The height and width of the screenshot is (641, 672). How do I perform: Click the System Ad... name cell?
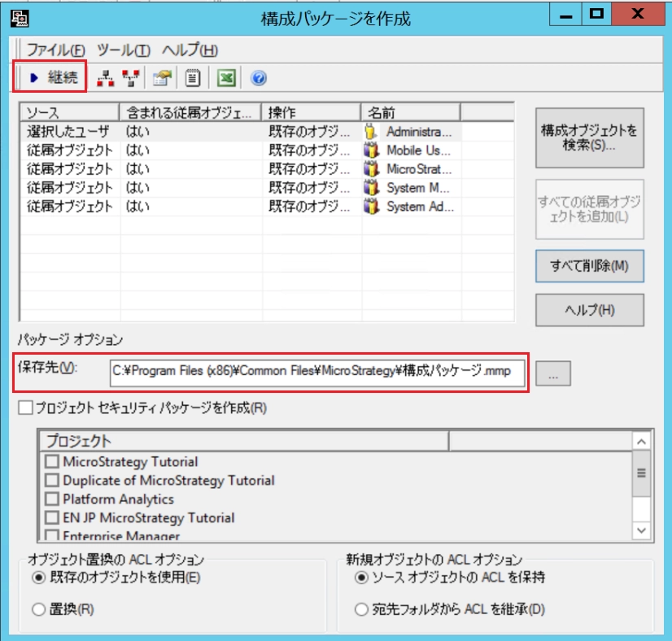click(420, 207)
